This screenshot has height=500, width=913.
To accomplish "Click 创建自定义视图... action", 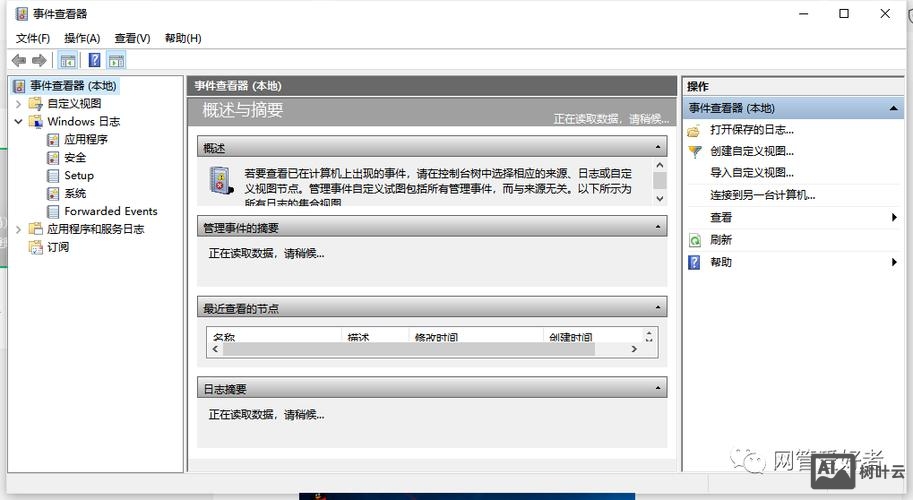I will [752, 151].
